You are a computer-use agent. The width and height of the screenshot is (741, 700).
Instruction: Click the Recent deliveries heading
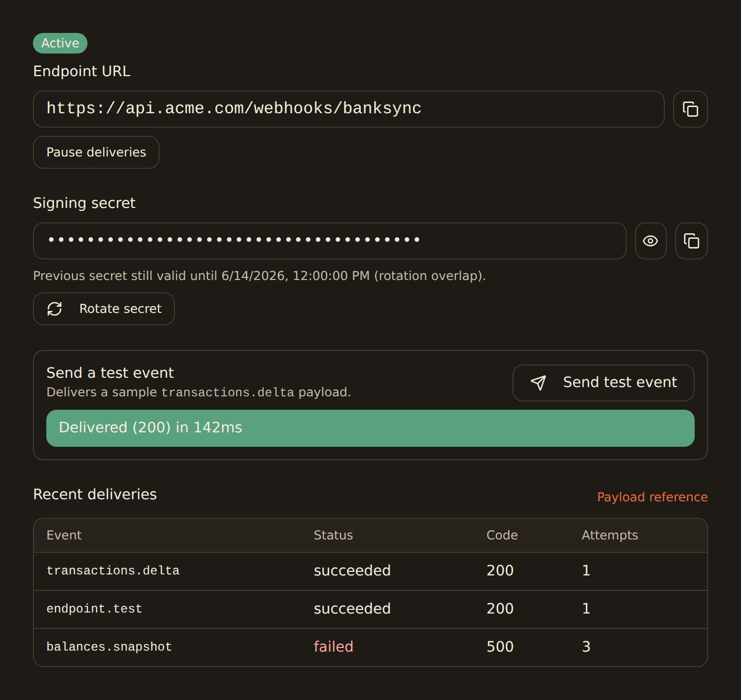point(95,495)
